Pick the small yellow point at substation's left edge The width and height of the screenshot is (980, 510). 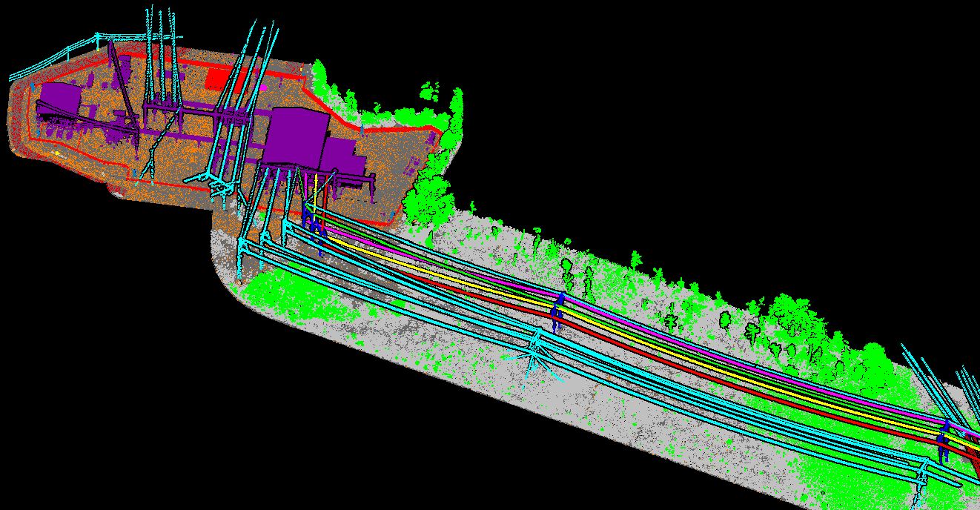pyautogui.click(x=57, y=153)
